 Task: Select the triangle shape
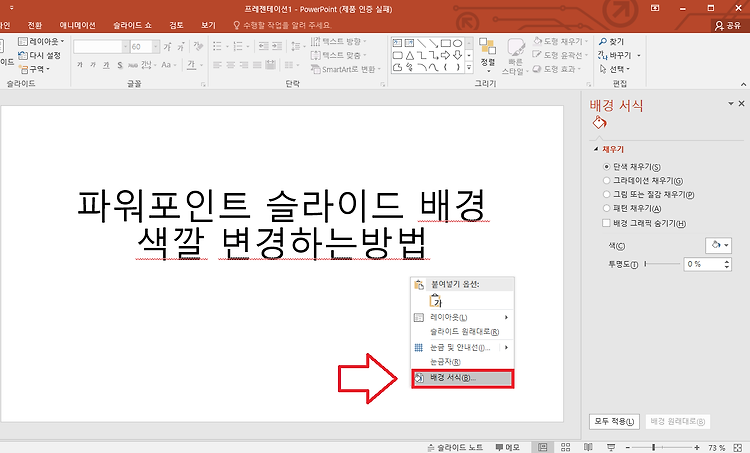pyautogui.click(x=409, y=55)
